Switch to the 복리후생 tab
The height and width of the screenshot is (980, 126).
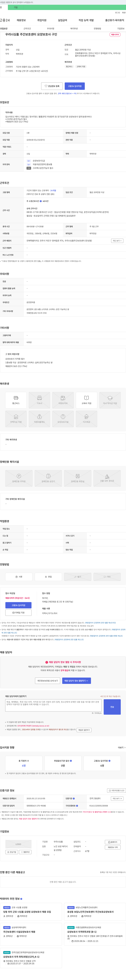pyautogui.click(x=74, y=29)
